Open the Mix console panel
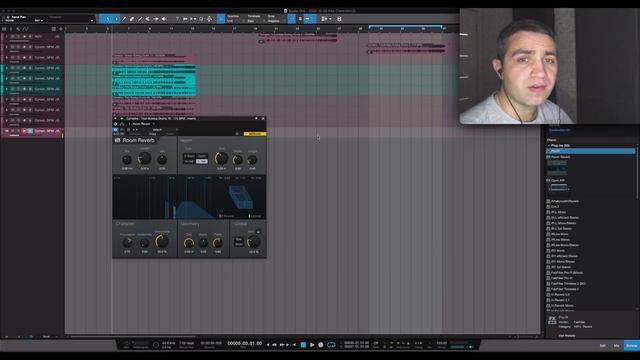640x360 pixels. click(x=616, y=346)
